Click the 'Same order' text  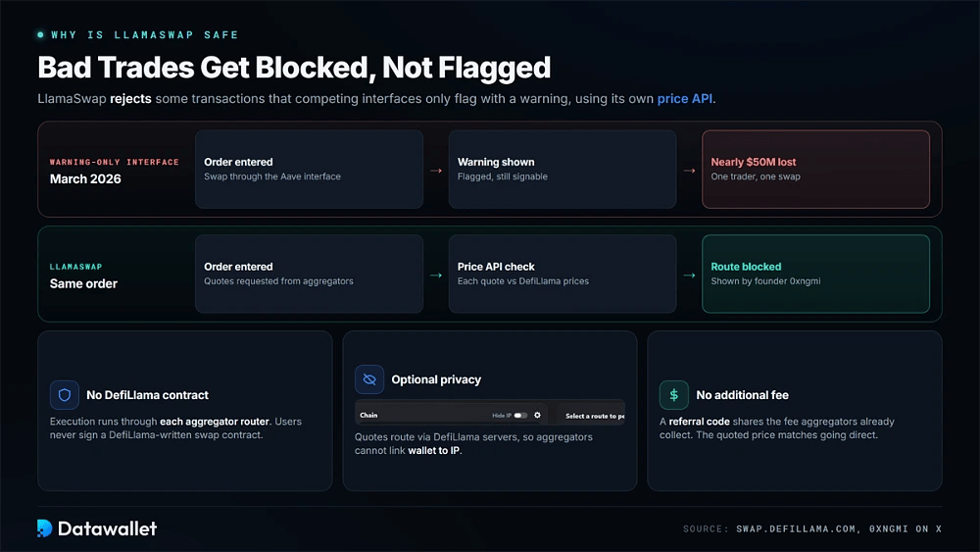tap(83, 283)
